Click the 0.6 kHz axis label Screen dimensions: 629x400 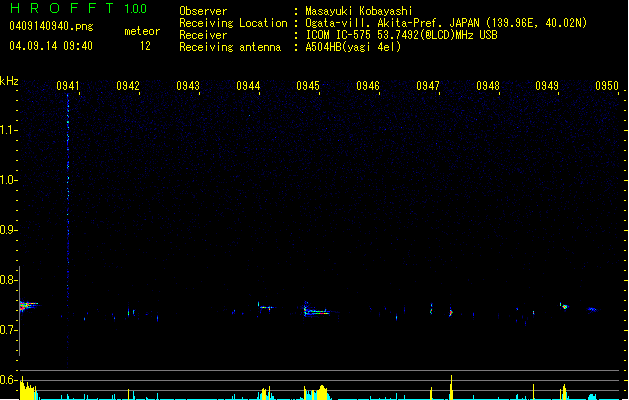[7, 380]
